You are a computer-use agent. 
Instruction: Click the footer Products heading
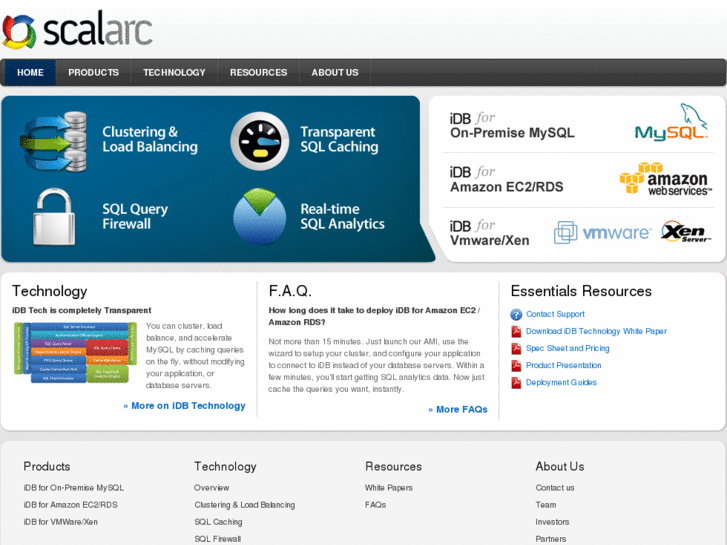click(x=47, y=467)
